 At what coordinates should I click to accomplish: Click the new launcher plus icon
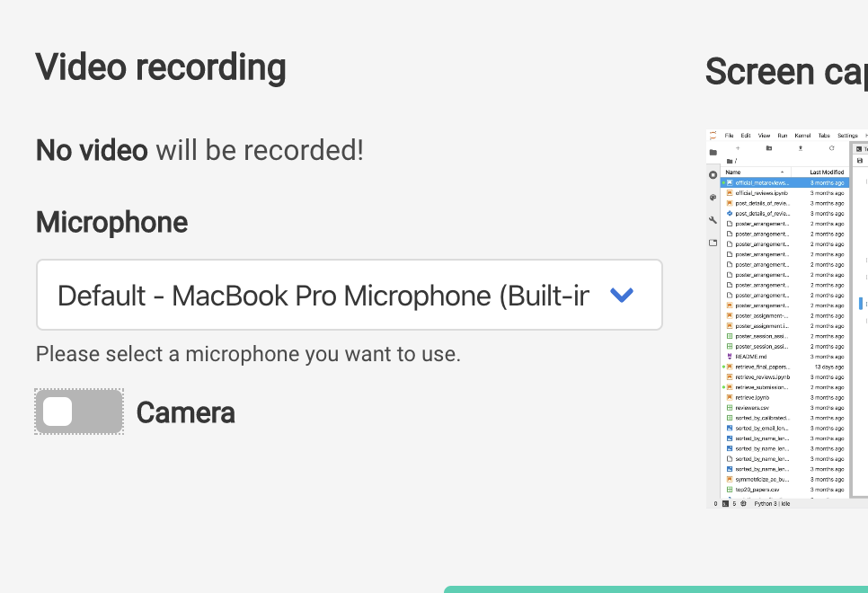(738, 148)
